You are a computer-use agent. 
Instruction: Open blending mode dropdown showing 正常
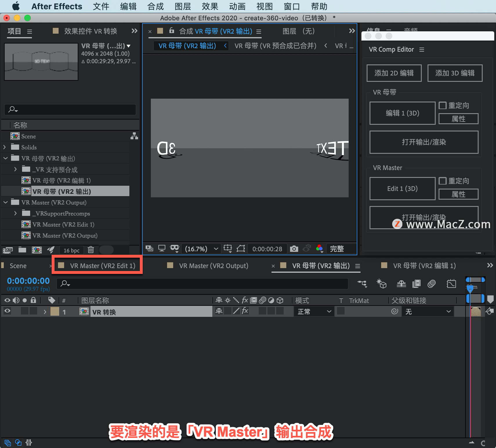click(x=314, y=311)
